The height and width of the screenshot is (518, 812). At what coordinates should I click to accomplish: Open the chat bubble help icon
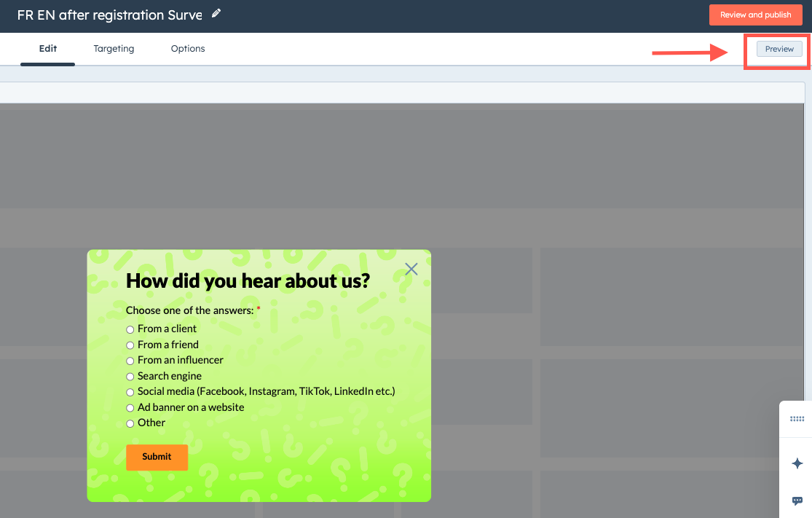tap(797, 501)
